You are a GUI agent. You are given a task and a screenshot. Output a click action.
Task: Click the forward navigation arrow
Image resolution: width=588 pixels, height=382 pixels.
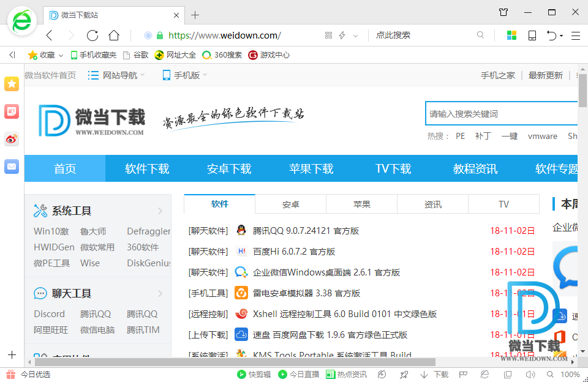(x=71, y=36)
